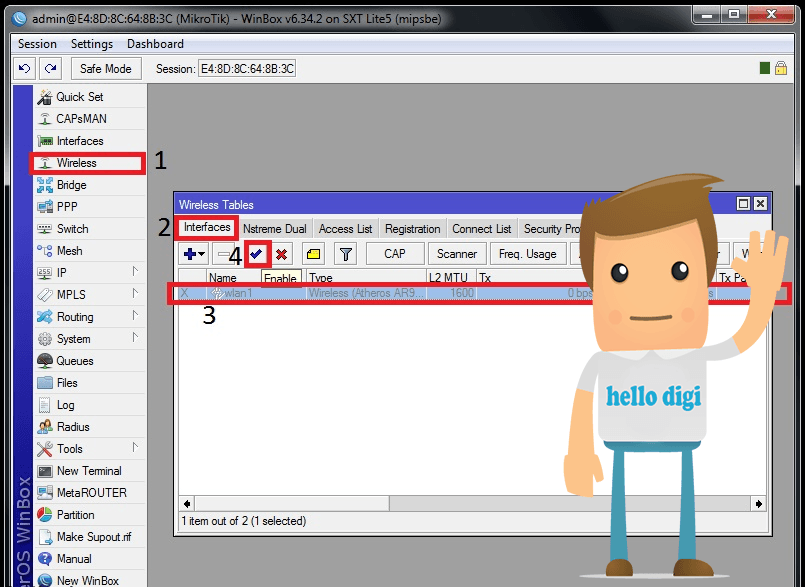The height and width of the screenshot is (587, 805).
Task: Click the Scanner button
Action: 457,254
